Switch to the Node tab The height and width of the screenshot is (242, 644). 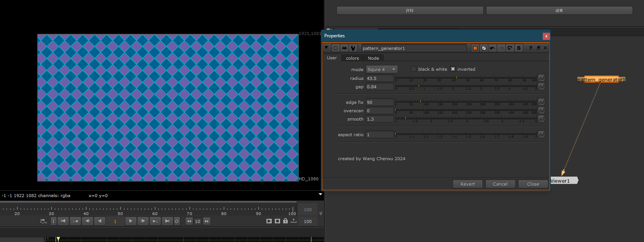coord(373,58)
